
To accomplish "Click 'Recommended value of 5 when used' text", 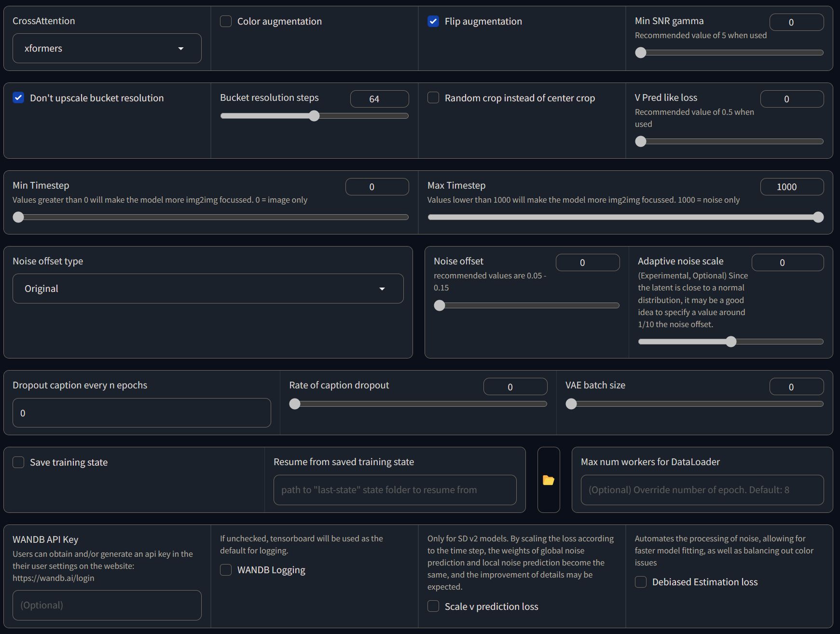I will click(x=701, y=35).
